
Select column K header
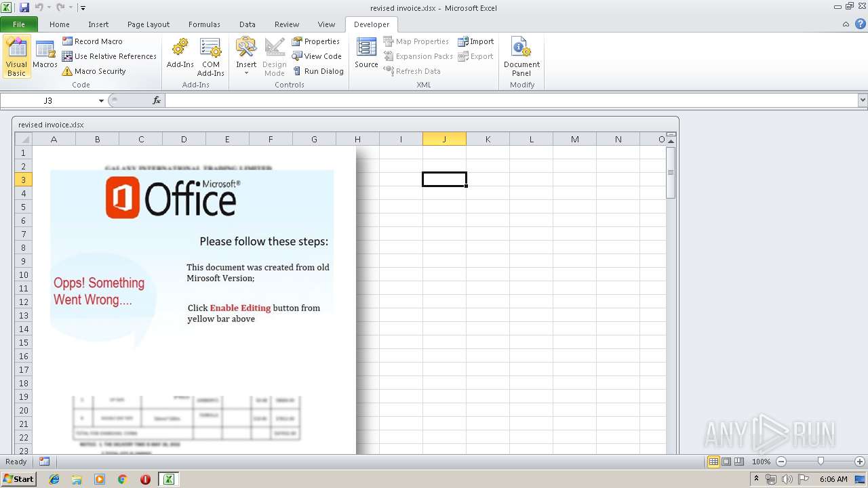point(488,139)
